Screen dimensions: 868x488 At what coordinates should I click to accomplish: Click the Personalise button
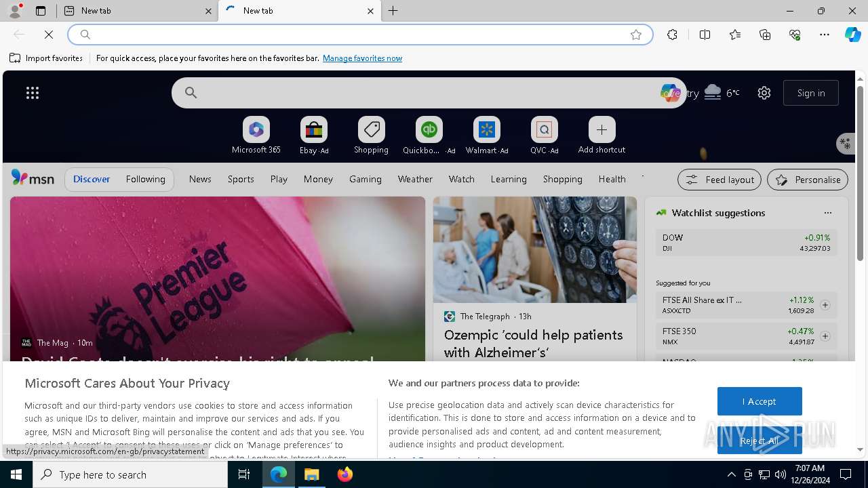coord(808,180)
